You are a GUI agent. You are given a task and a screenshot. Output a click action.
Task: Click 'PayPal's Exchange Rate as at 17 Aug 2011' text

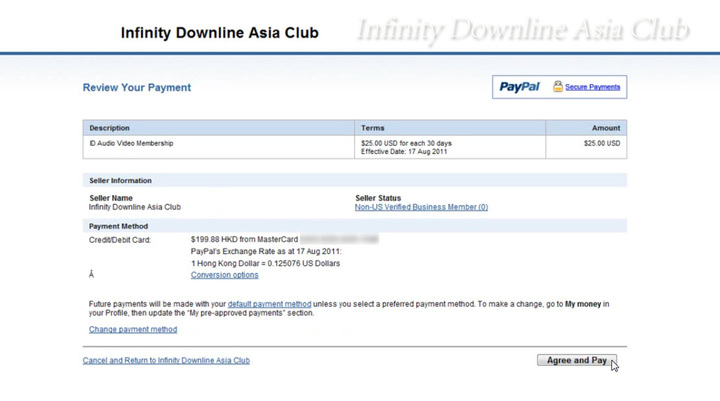(x=266, y=251)
